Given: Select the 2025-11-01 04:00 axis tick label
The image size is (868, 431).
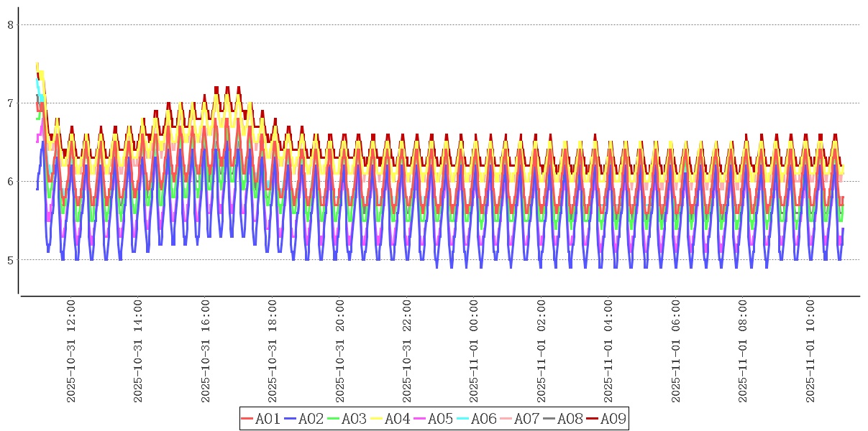Looking at the screenshot, I should [608, 351].
